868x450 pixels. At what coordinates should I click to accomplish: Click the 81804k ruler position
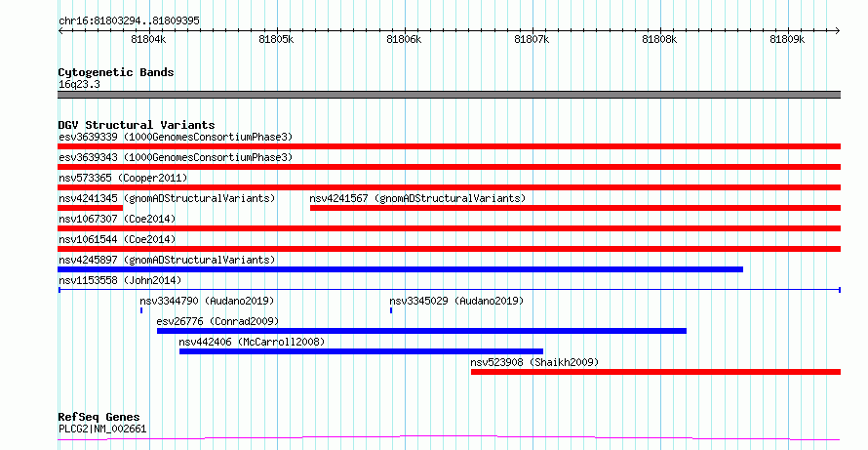pyautogui.click(x=148, y=40)
